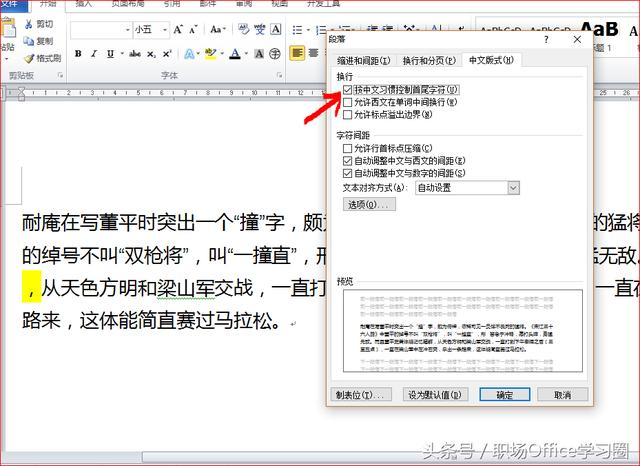Toggle bold formatting in ribbon
640x466 pixels.
(78, 53)
